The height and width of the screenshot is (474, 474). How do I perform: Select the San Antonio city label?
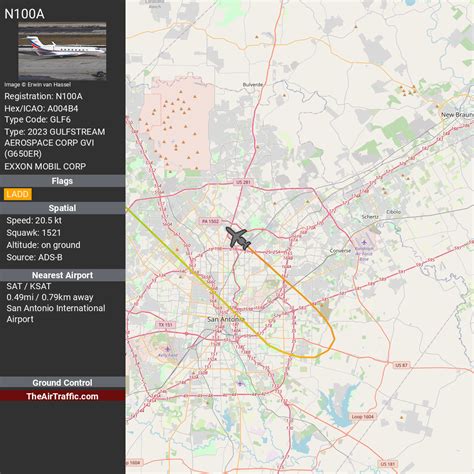coord(226,319)
